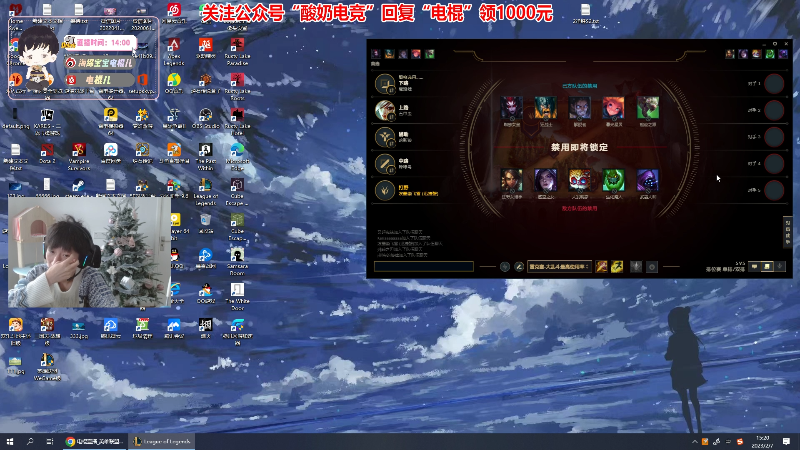The width and height of the screenshot is (800, 450).
Task: Open Windows taskbar search
Action: point(30,441)
